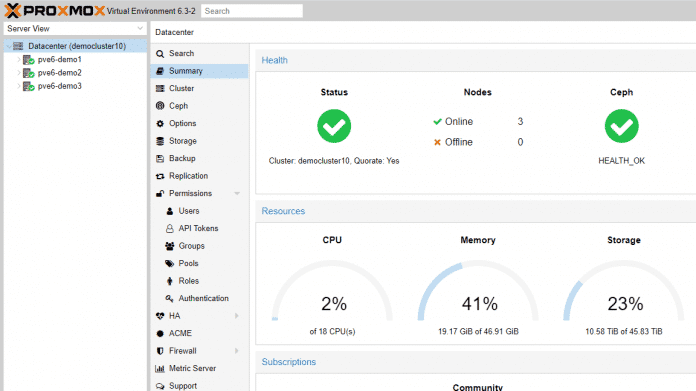Click the Firewall shield icon
This screenshot has height=391, width=696.
160,351
